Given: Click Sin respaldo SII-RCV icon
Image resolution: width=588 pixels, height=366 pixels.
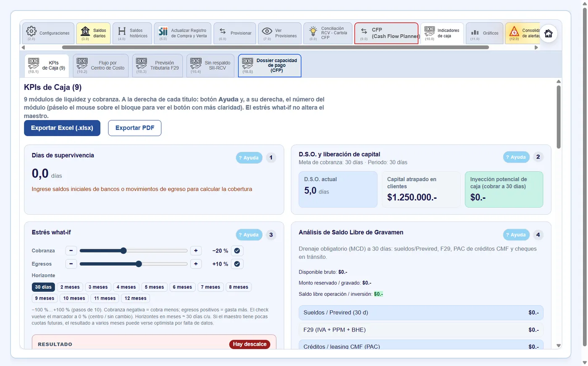Looking at the screenshot, I should click(x=196, y=63).
